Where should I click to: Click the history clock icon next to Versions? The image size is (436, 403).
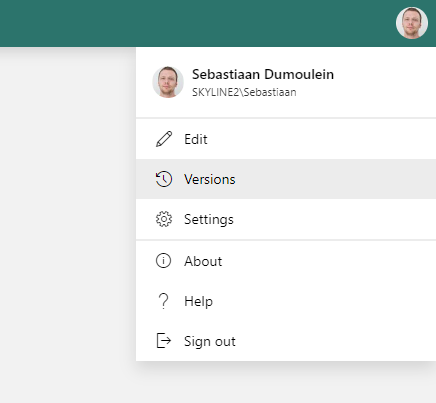point(164,179)
